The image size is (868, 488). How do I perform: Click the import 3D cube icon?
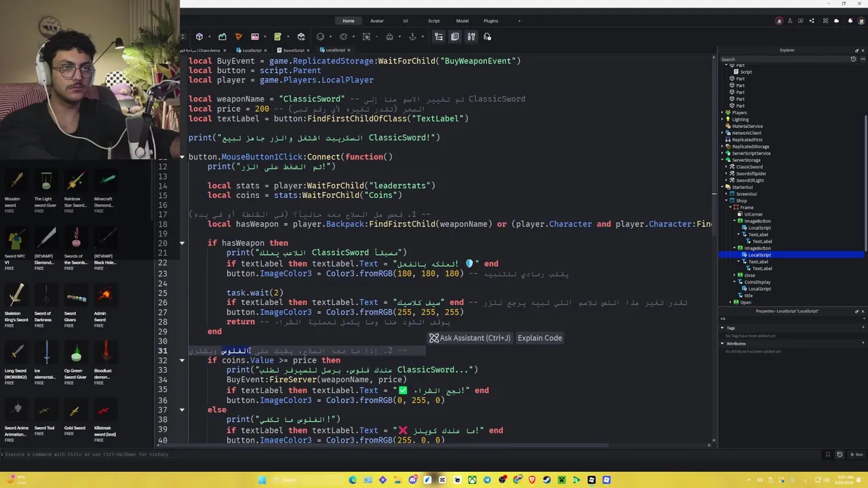pyautogui.click(x=301, y=37)
